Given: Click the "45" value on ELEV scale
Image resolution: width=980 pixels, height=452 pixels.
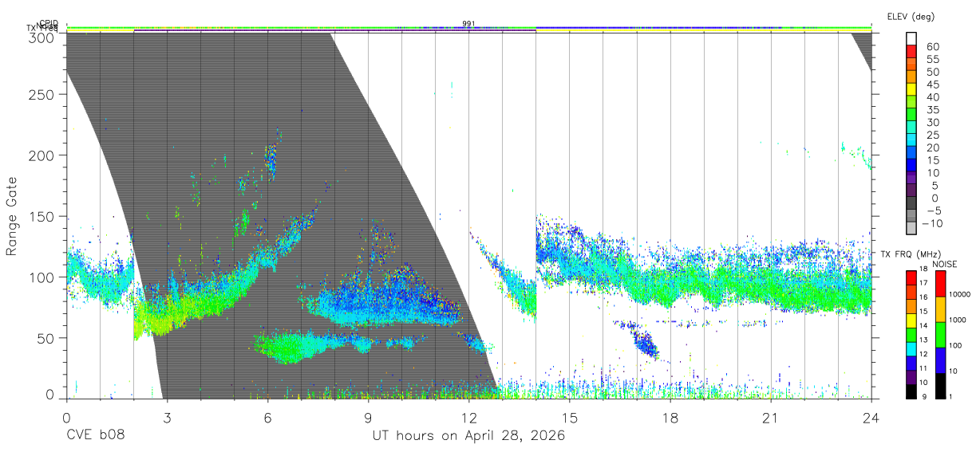Looking at the screenshot, I should point(932,85).
